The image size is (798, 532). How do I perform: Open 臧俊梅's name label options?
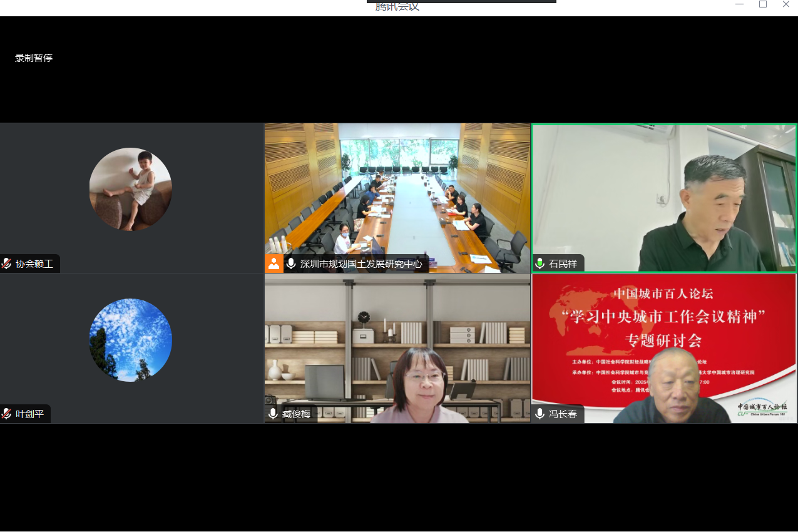point(295,414)
